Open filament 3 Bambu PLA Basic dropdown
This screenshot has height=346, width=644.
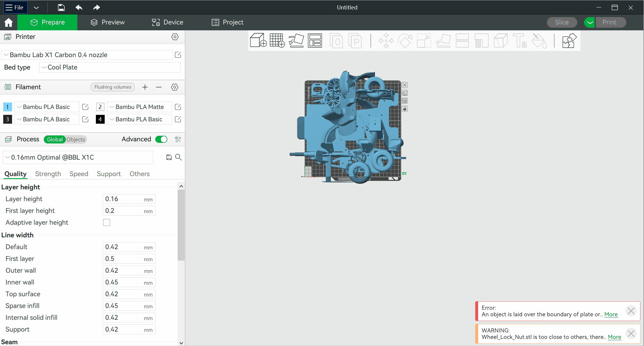47,119
